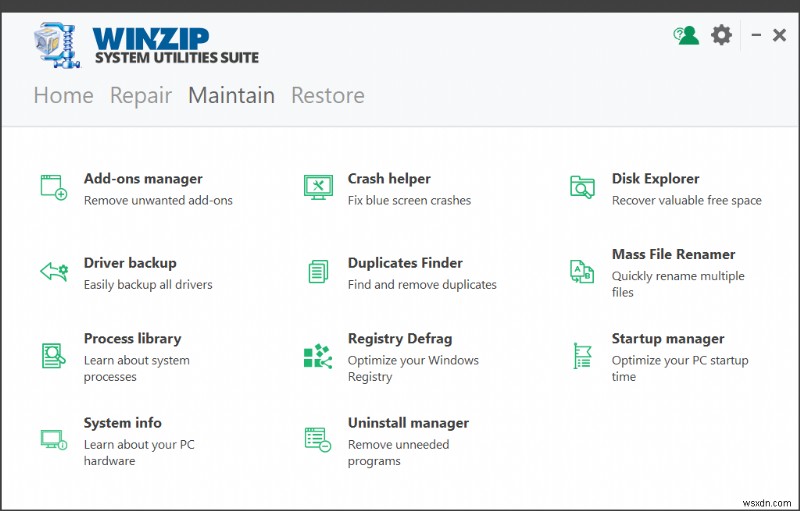
Task: Click the Driver backup icon
Action: click(53, 271)
